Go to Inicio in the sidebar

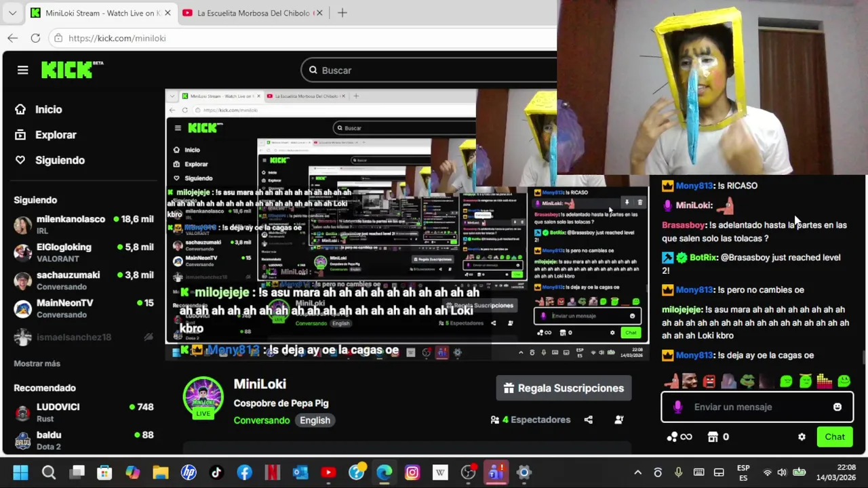[39, 109]
